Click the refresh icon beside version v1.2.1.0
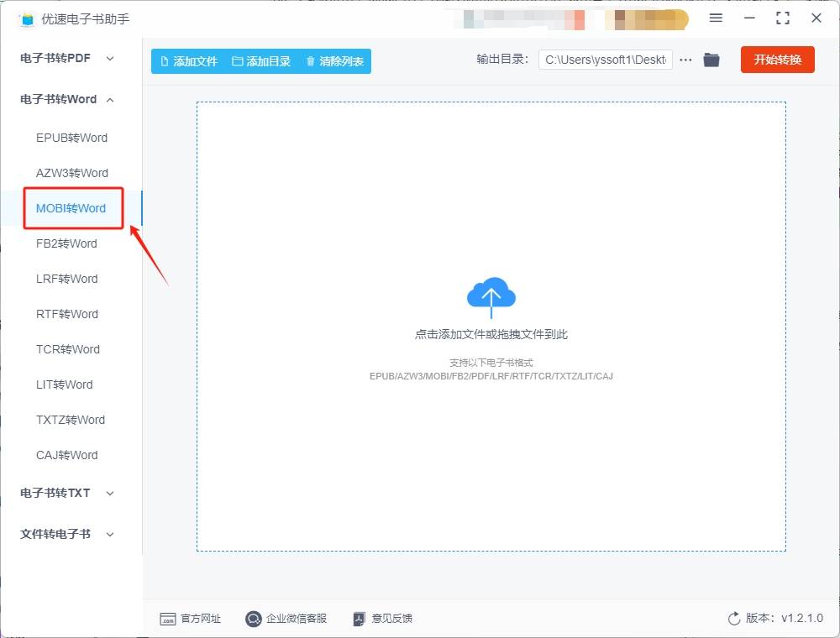840x638 pixels. tap(732, 619)
